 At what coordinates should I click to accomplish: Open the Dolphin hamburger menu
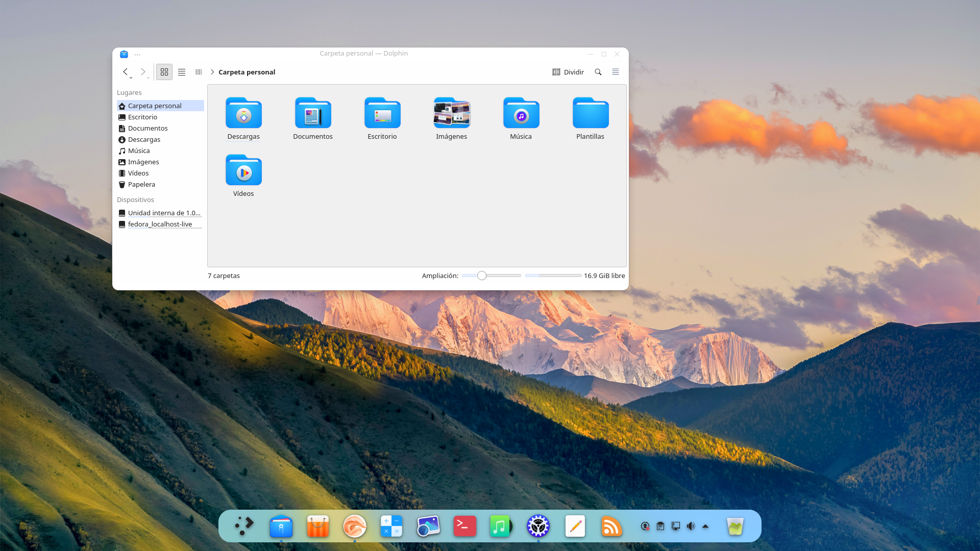[x=616, y=72]
